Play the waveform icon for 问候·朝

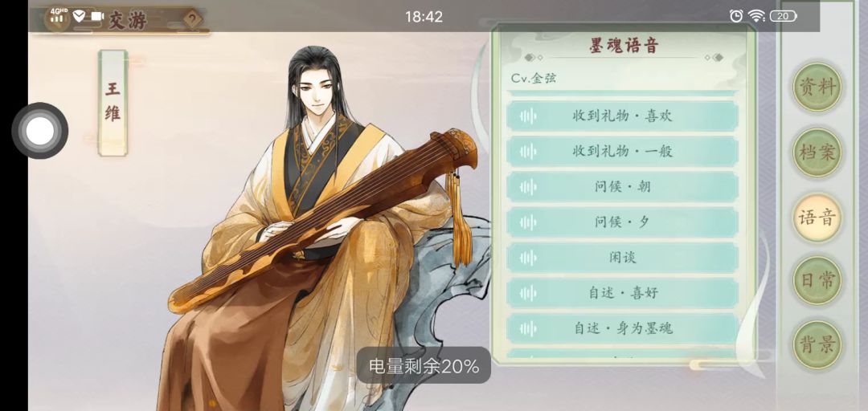528,187
